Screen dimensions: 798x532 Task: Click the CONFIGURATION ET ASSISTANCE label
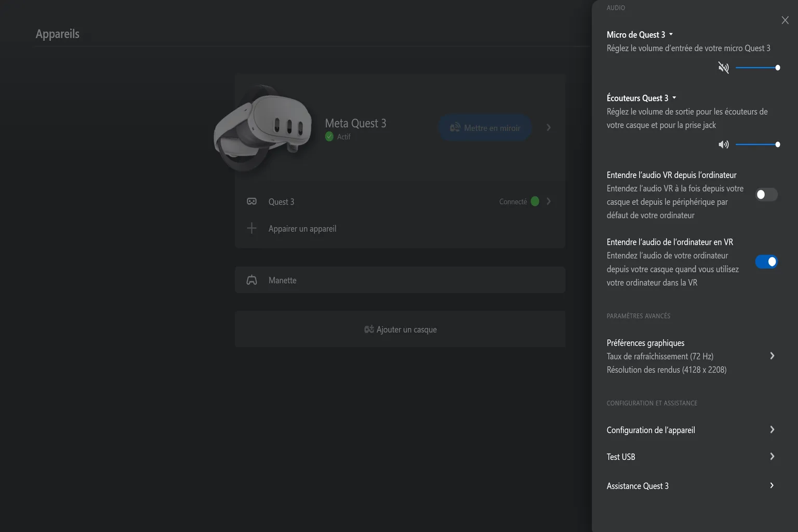click(x=652, y=403)
